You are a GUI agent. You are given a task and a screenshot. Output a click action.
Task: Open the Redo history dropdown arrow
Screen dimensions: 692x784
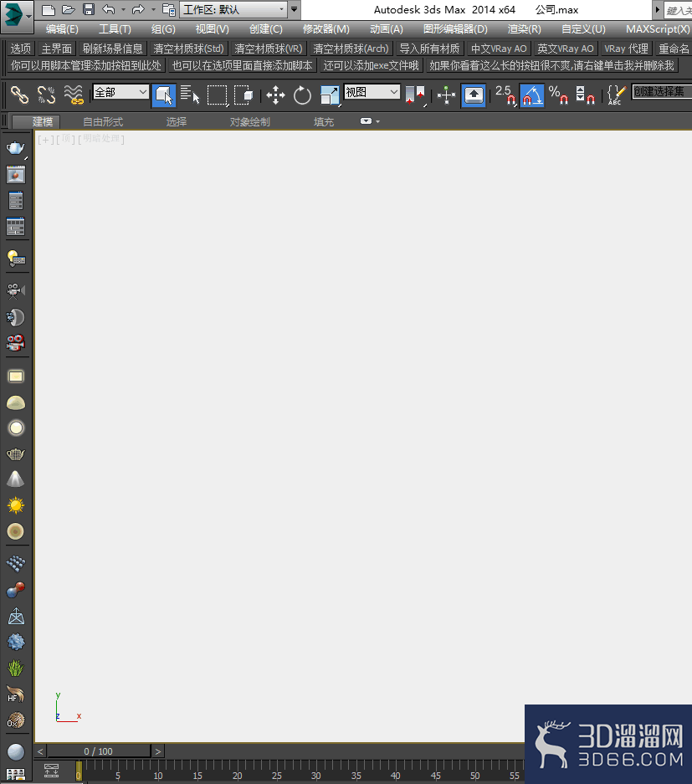(x=153, y=9)
